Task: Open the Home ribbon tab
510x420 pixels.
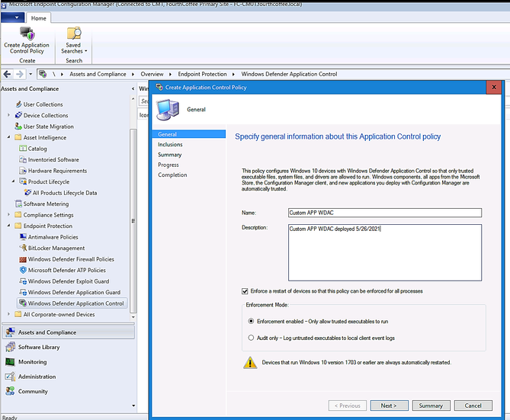Action: [38, 18]
